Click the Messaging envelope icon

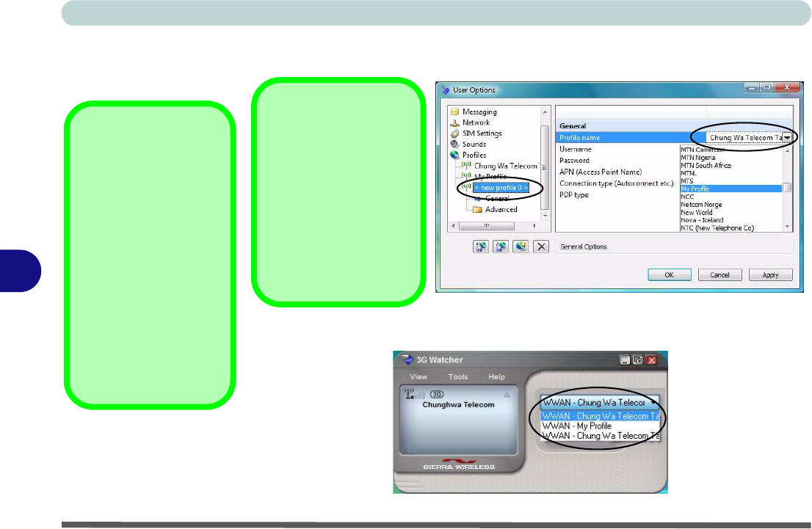coord(454,112)
